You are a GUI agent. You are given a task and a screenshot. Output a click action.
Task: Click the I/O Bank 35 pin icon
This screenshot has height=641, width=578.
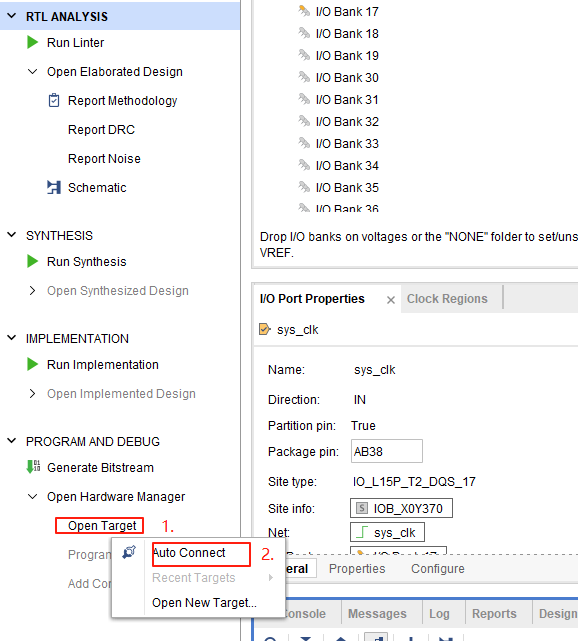tap(304, 188)
